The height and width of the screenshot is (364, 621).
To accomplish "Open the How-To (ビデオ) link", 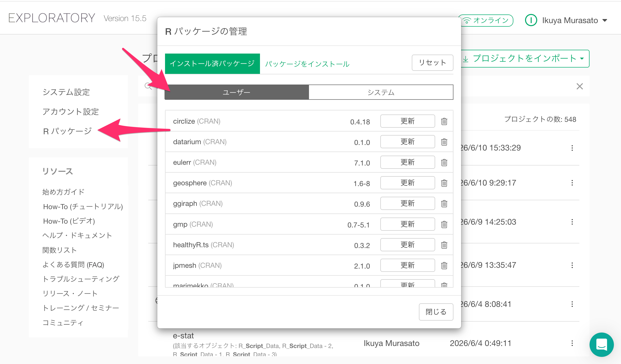I will point(69,221).
